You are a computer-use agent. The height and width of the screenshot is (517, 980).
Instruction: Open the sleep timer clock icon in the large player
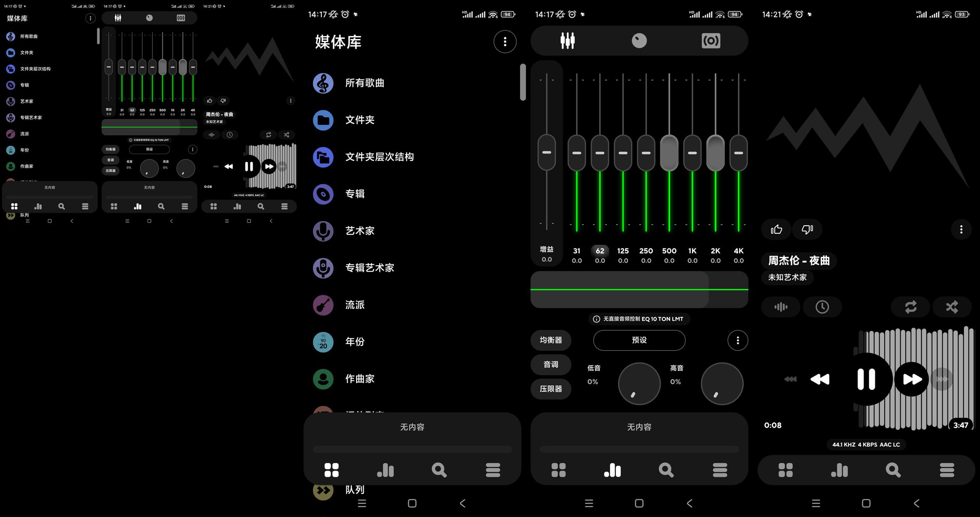pos(822,307)
